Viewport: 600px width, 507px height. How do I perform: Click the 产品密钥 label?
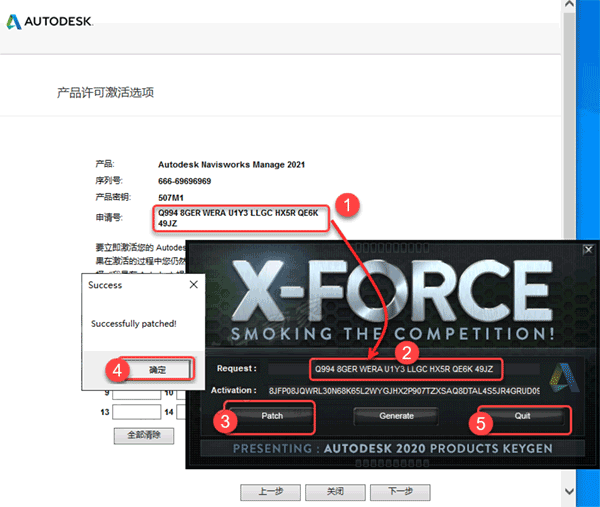[113, 197]
